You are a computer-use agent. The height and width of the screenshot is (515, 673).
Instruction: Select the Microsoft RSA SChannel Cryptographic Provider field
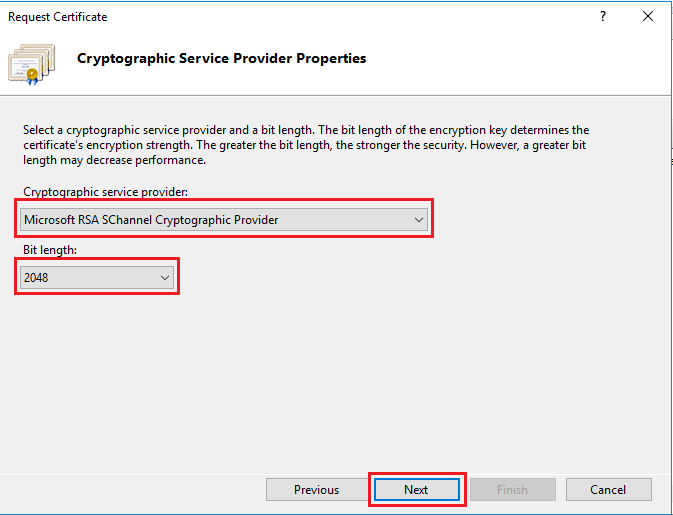[224, 220]
